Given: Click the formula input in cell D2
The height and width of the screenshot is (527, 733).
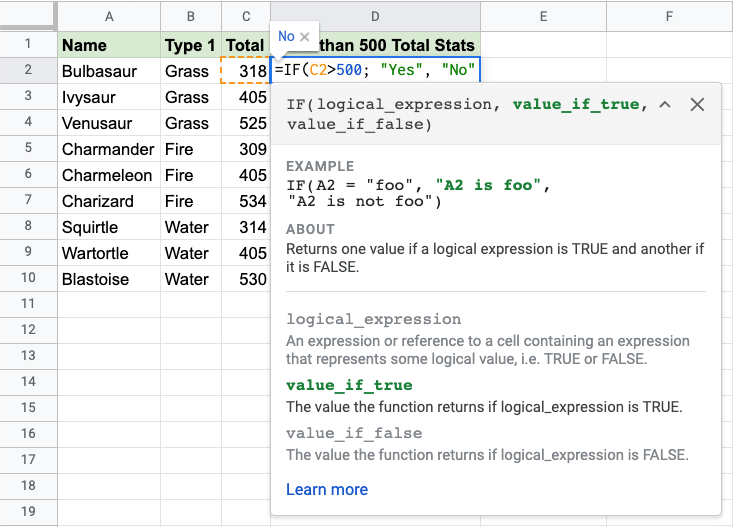Looking at the screenshot, I should (x=375, y=71).
